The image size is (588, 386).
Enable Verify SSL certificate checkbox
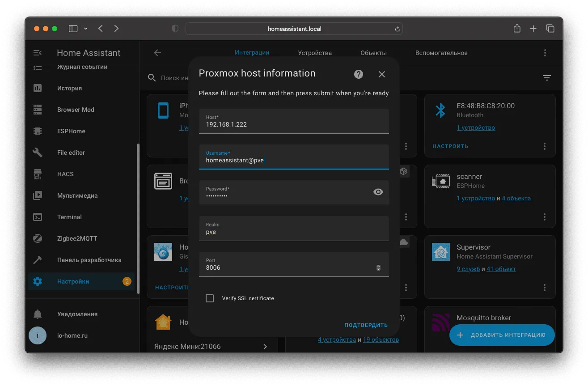point(210,298)
